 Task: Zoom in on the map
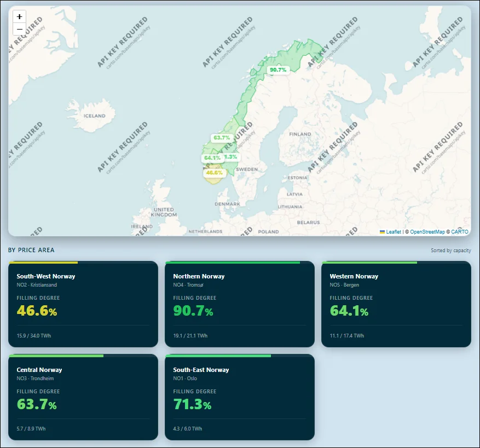19,16
